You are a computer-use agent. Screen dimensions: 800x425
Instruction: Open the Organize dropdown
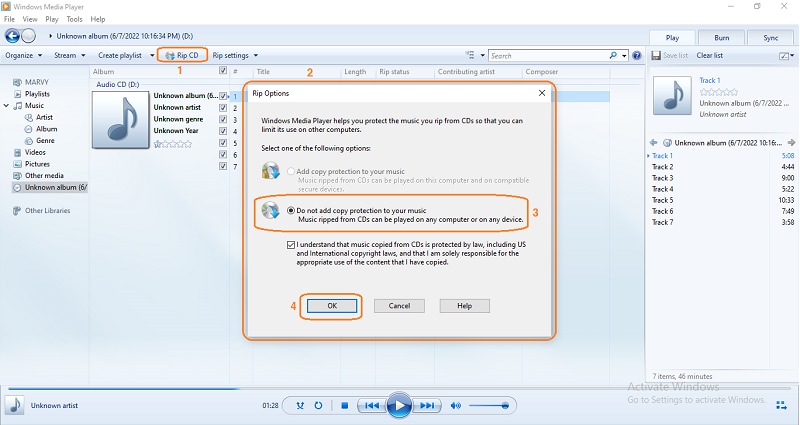(23, 55)
